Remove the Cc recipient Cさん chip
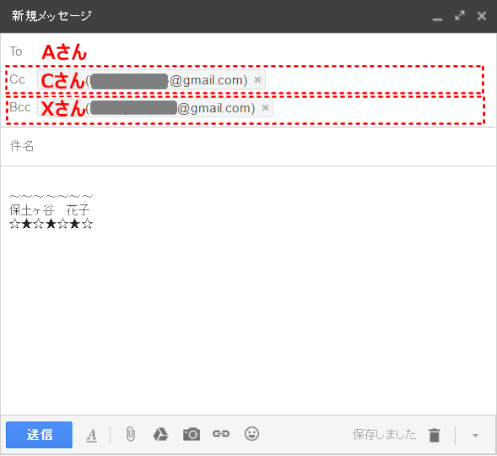This screenshot has height=456, width=497. pyautogui.click(x=257, y=80)
